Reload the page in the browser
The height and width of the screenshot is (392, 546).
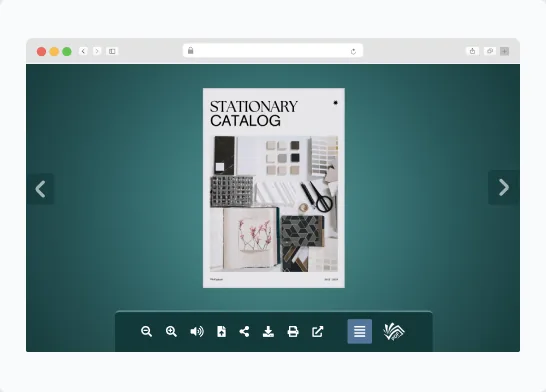pyautogui.click(x=353, y=52)
